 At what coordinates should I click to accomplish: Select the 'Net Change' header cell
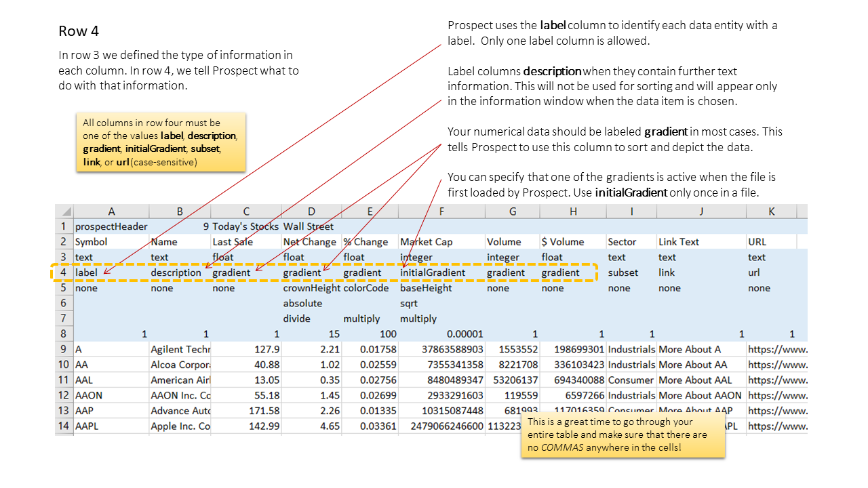click(311, 242)
